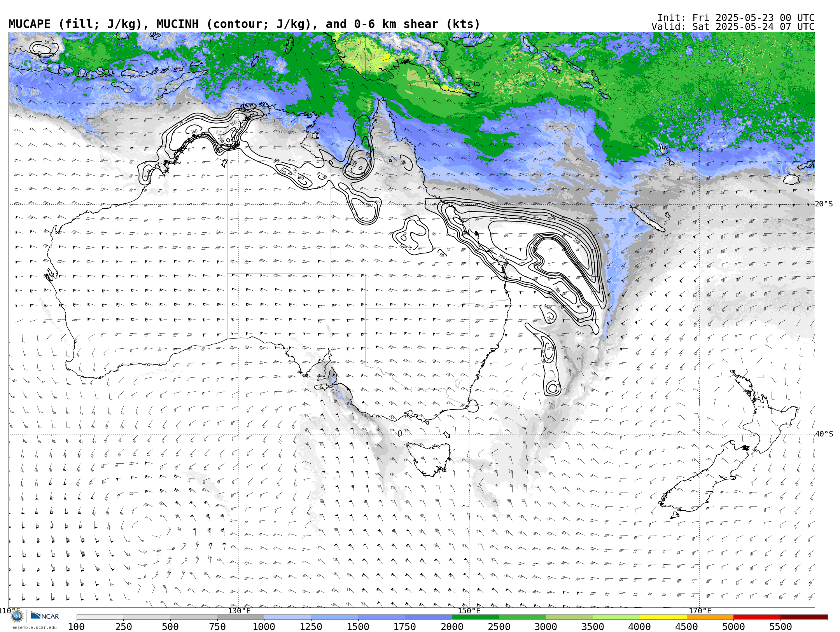This screenshot has width=840, height=632.
Task: Click the "150°E" longitude label
Action: click(x=469, y=611)
